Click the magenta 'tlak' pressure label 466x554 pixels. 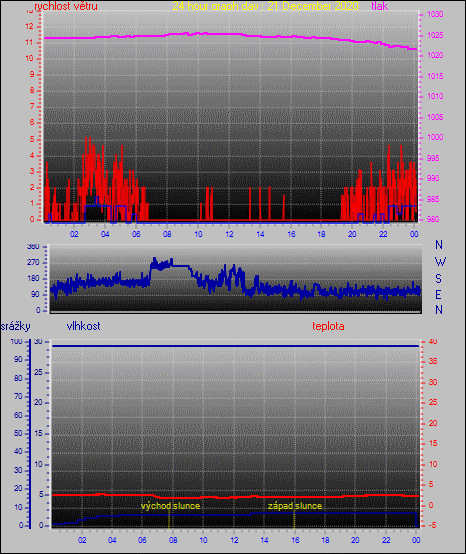click(x=379, y=6)
